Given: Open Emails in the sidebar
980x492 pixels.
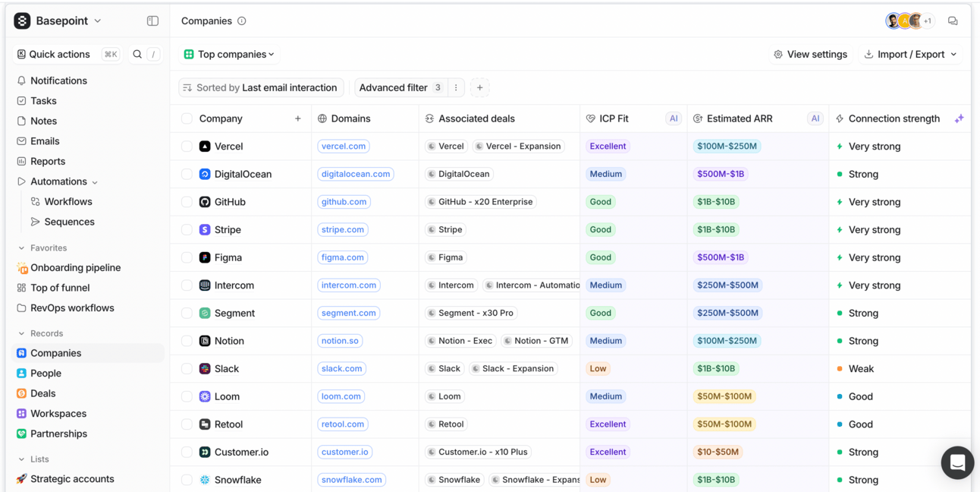Looking at the screenshot, I should [38, 141].
